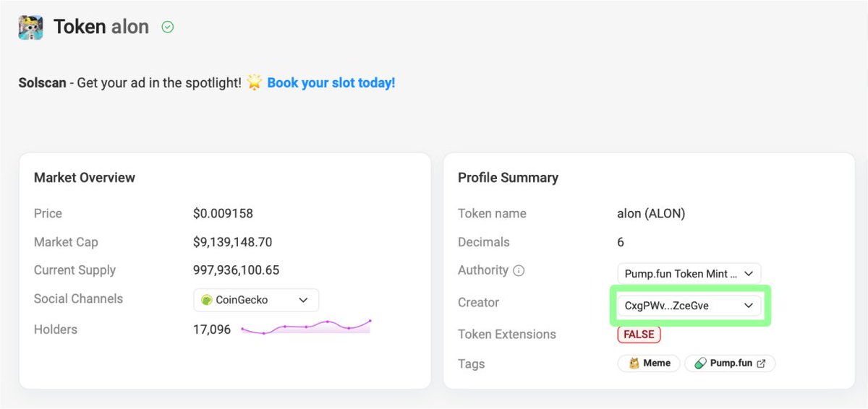The width and height of the screenshot is (868, 409).
Task: Click the token name 'alon (ALON)'
Action: 651,214
